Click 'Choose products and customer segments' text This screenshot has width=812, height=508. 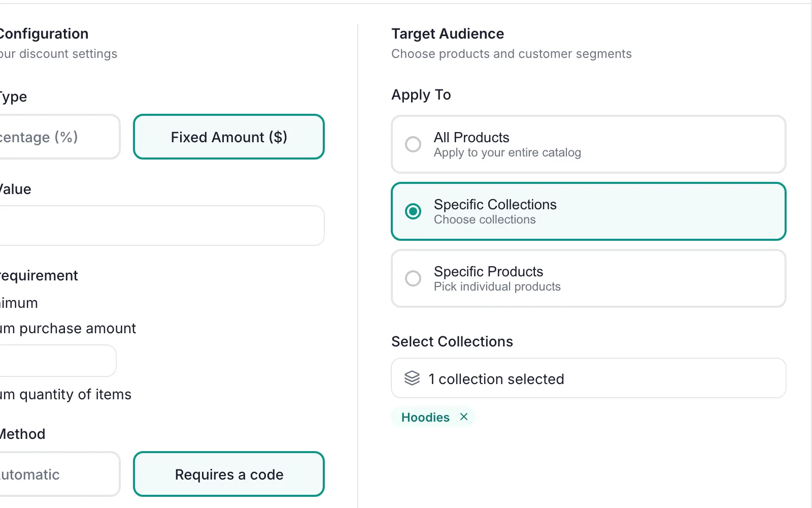pos(512,54)
